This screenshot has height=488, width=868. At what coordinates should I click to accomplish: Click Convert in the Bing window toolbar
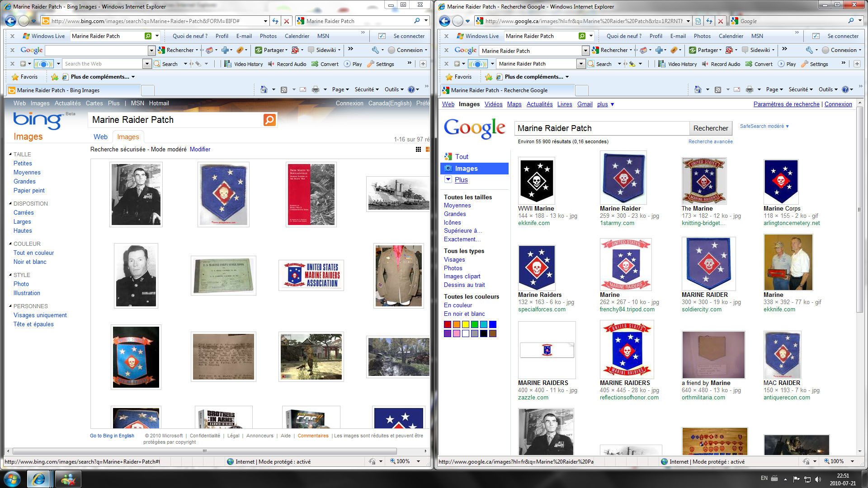pyautogui.click(x=325, y=64)
